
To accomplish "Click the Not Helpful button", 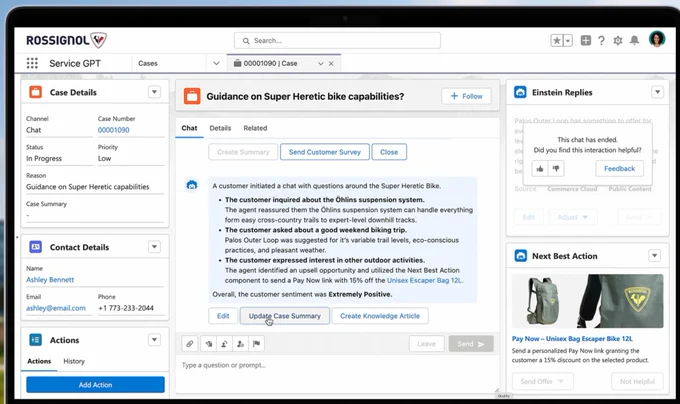I will coord(637,381).
